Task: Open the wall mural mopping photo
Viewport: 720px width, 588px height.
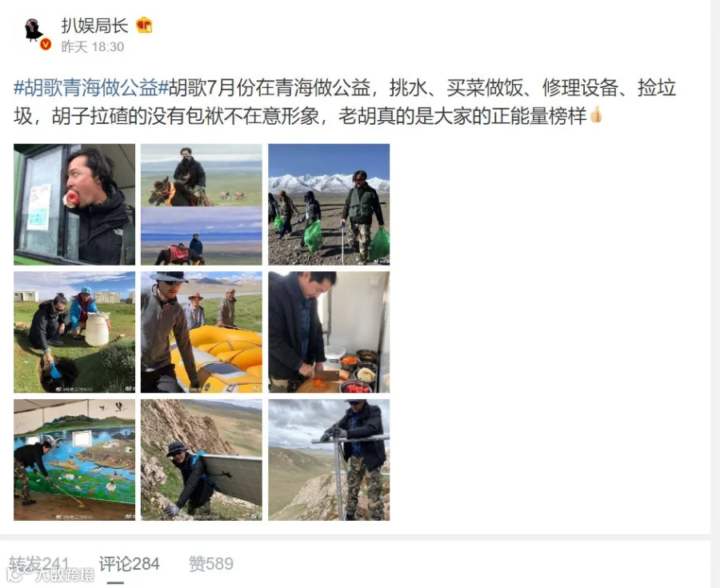Action: [x=74, y=459]
